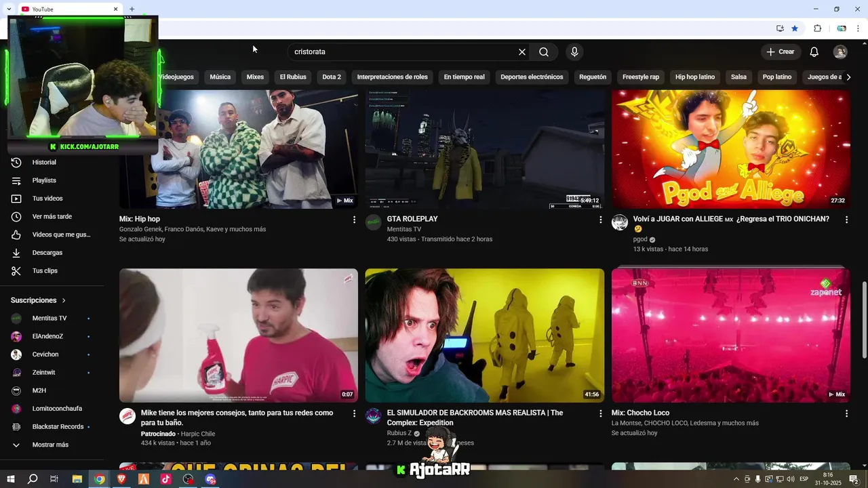Screen dimensions: 868x488
Task: Show hidden system tray icons
Action: 736,479
